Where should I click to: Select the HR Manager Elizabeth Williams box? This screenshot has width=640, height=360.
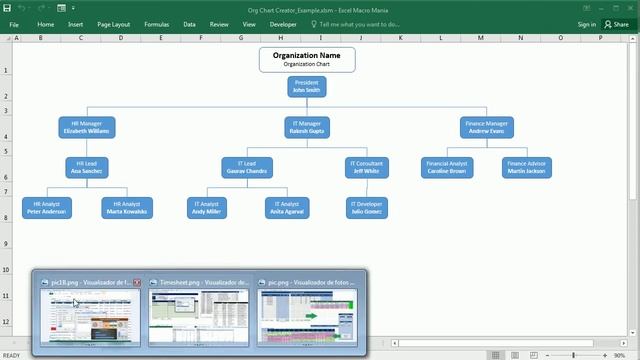point(87,127)
